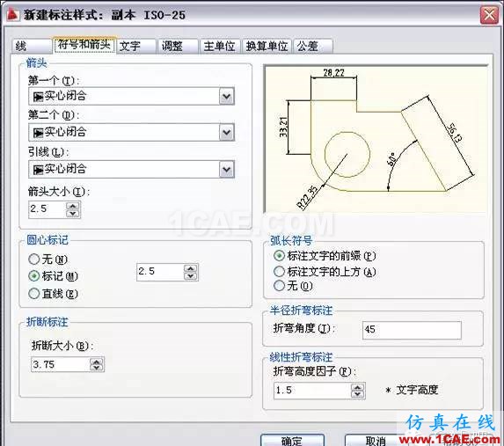The height and width of the screenshot is (446, 504).
Task: Expand the 第二个 arrowhead dropdown
Action: coord(227,132)
